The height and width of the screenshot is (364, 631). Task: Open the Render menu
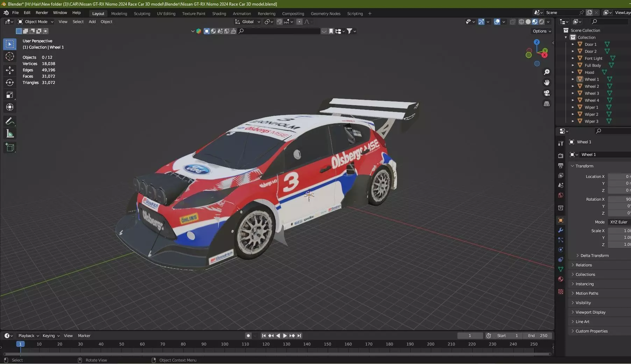tap(42, 13)
